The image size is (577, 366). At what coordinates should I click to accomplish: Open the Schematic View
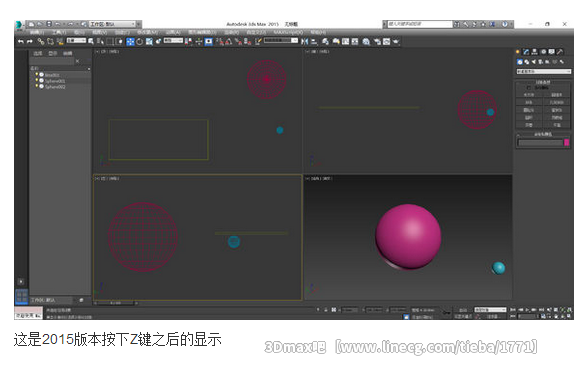(x=355, y=42)
